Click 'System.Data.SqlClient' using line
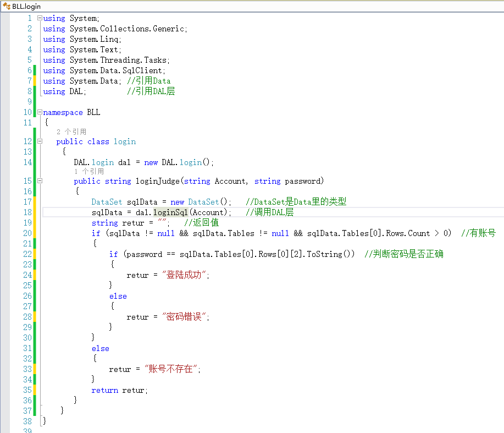The width and height of the screenshot is (504, 433). tap(104, 70)
